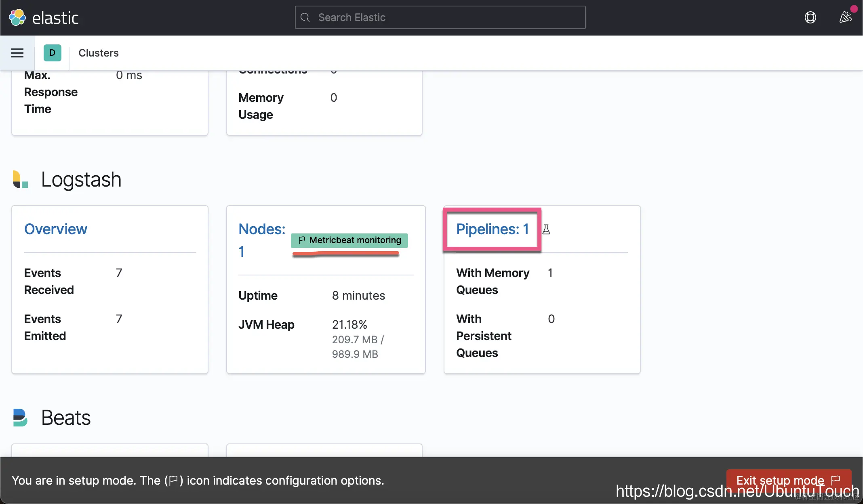Click the magnifier icon in search bar

pyautogui.click(x=305, y=18)
